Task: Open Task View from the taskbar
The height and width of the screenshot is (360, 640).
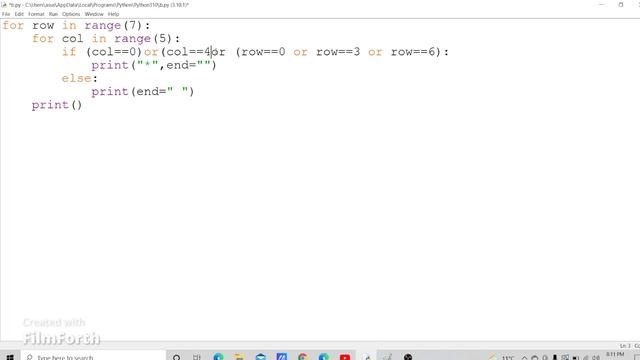Action: [197, 357]
